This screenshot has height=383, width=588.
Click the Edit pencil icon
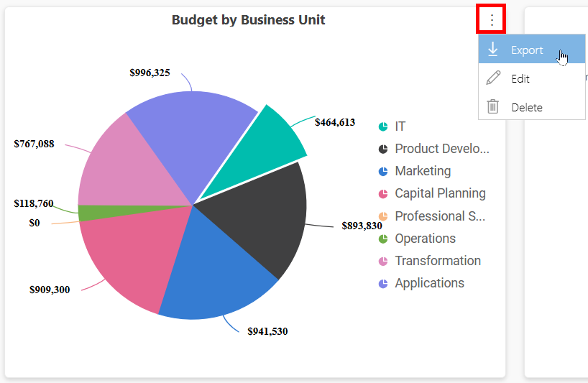(x=493, y=78)
